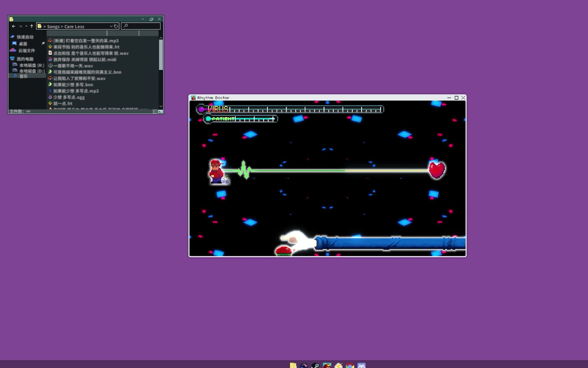Screen dimensions: 588x368
Task: Open Steam from the taskbar
Action: tap(315, 365)
